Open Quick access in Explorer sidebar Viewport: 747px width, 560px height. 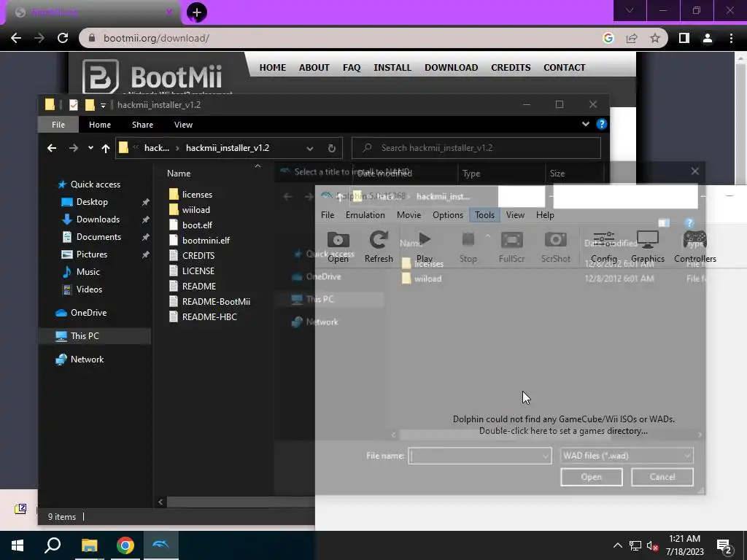89,184
